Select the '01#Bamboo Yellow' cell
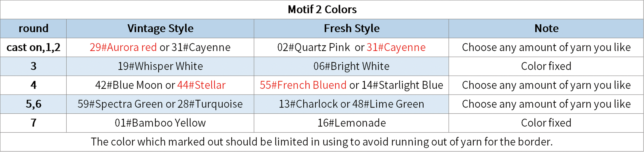644x152 pixels. [x=160, y=123]
